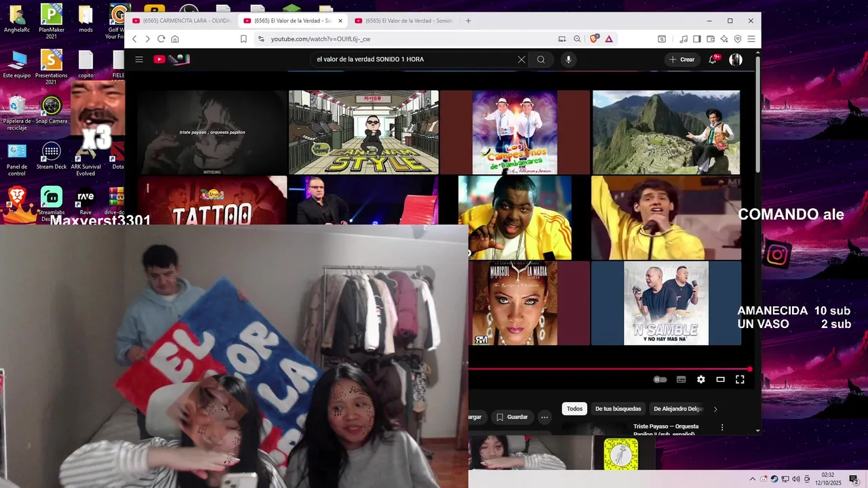This screenshot has width=868, height=488.
Task: Go back to the previous page in browser
Action: (x=134, y=39)
